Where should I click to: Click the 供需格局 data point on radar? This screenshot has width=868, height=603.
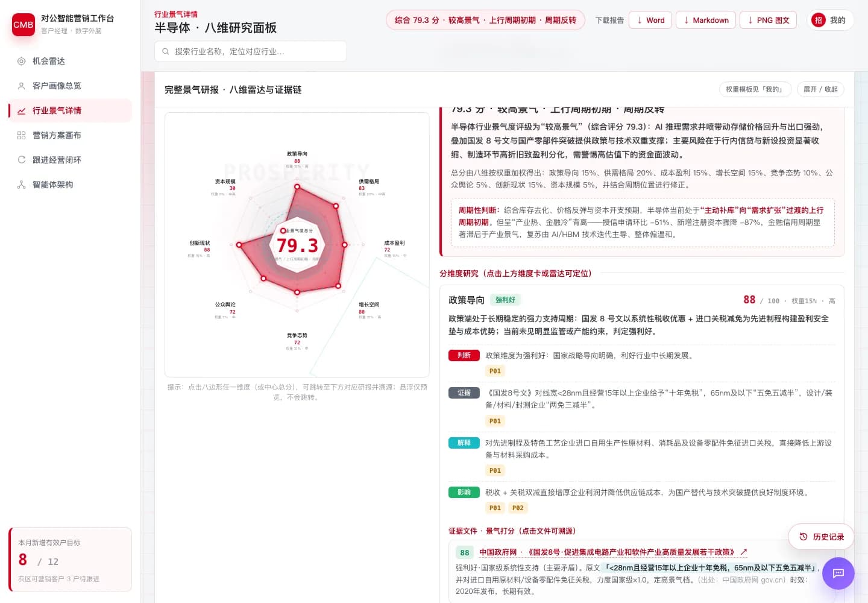coord(336,206)
